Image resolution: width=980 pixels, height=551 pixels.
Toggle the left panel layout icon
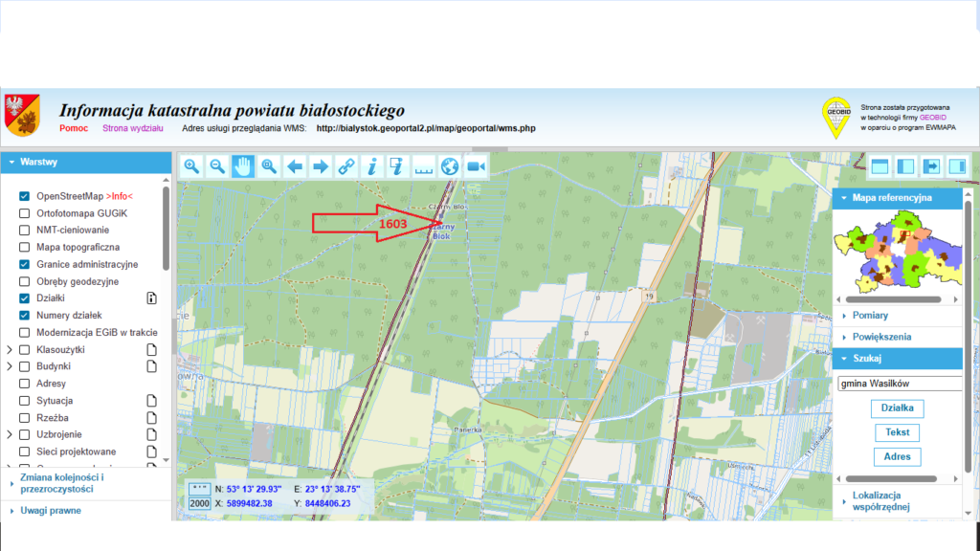click(905, 166)
